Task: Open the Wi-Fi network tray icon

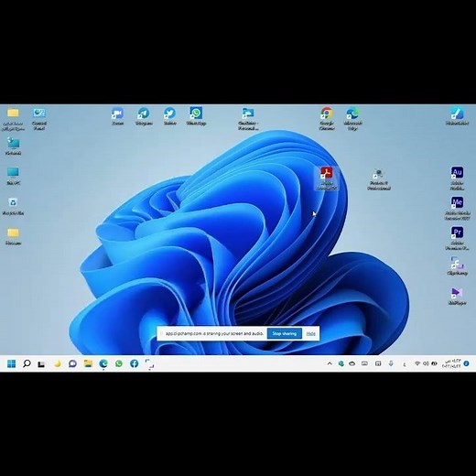Action: pos(417,363)
